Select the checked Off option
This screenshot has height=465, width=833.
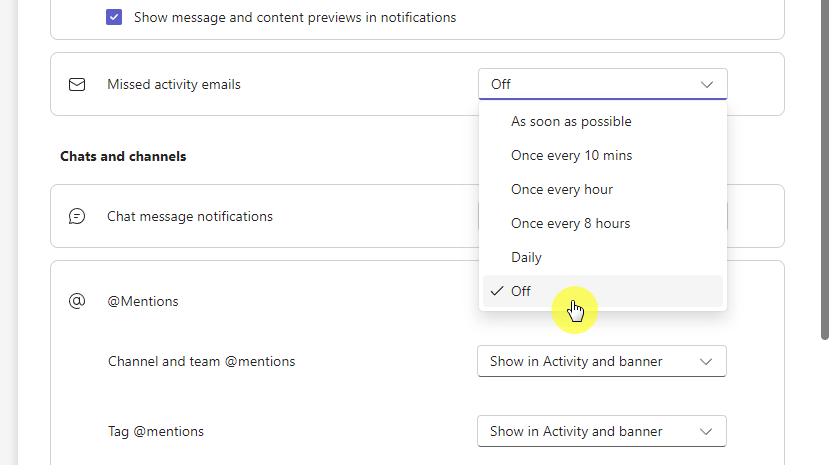click(x=602, y=291)
